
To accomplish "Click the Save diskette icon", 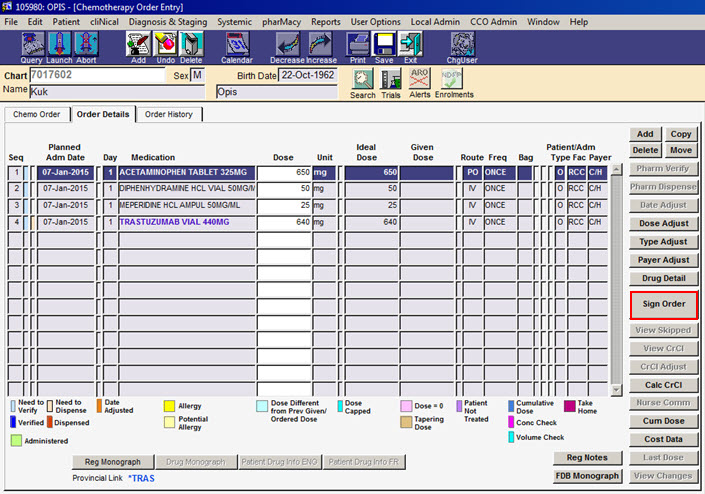I will [384, 44].
